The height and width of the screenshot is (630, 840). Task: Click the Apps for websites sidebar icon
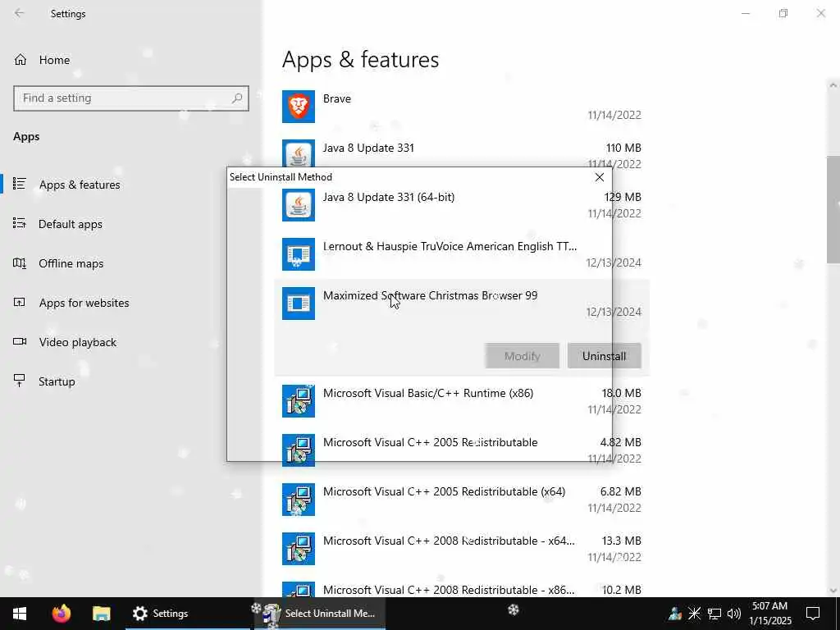click(x=20, y=302)
